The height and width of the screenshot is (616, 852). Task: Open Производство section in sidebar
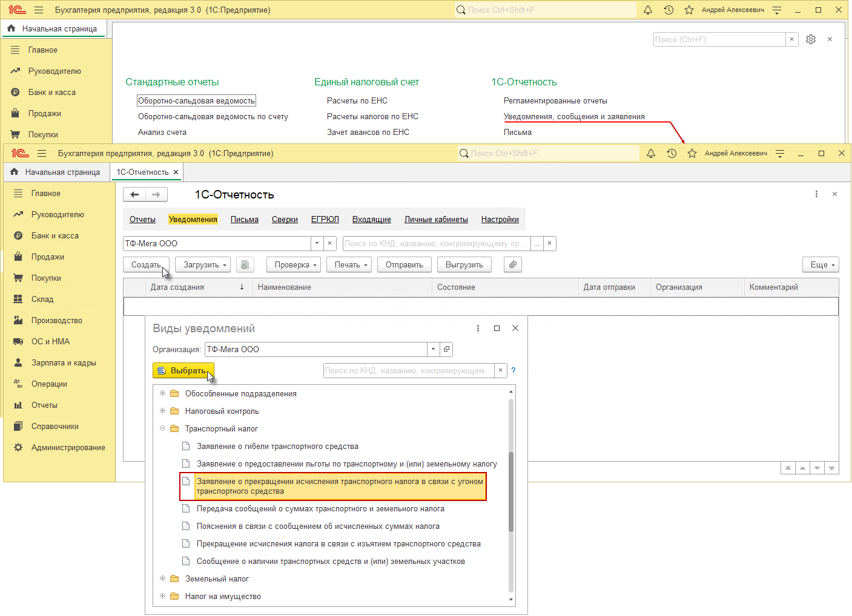pyautogui.click(x=57, y=321)
